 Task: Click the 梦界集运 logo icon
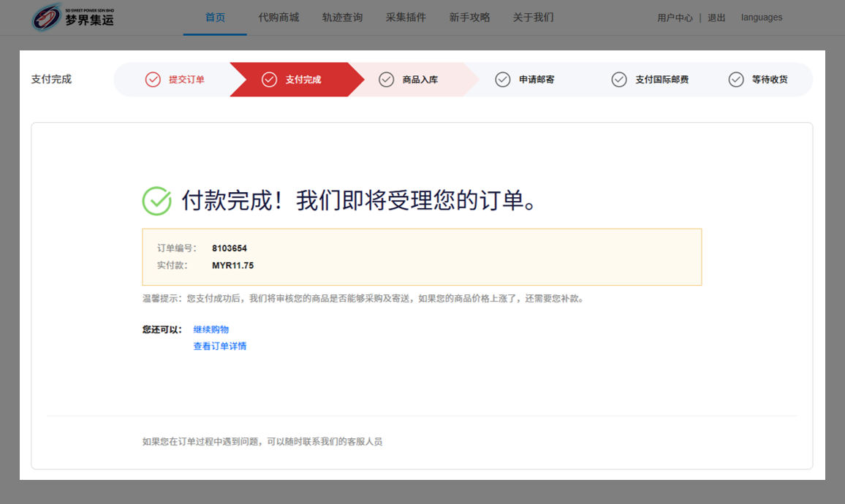(48, 18)
